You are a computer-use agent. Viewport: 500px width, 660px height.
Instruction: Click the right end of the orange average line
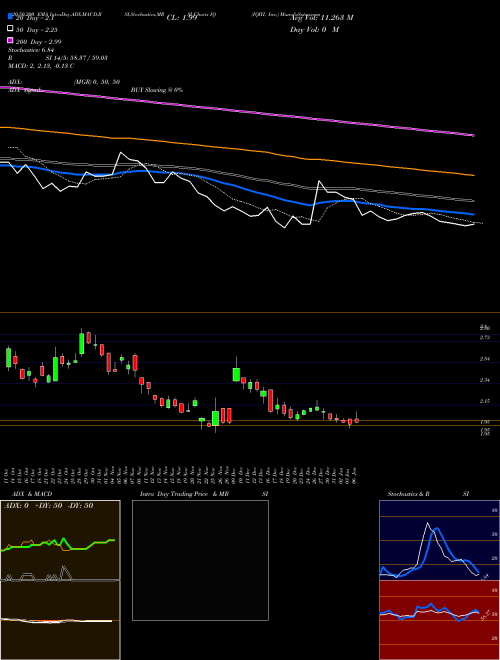pyautogui.click(x=473, y=175)
